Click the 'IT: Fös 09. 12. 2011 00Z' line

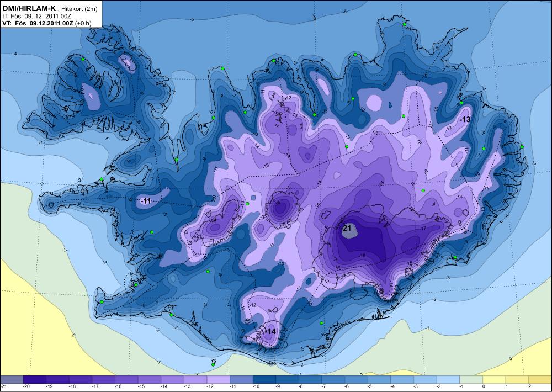[x=36, y=16]
